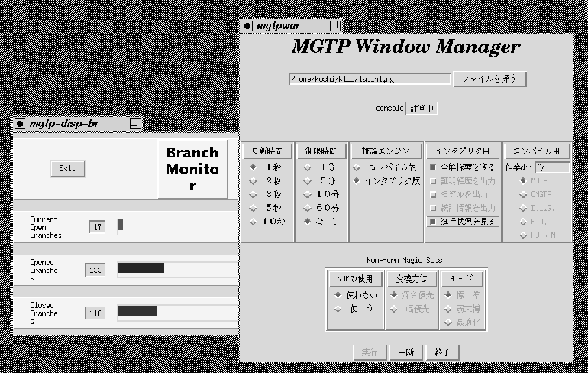The width and height of the screenshot is (588, 373).
Task: Click the mgtpwm window menu icon
Action: click(247, 26)
